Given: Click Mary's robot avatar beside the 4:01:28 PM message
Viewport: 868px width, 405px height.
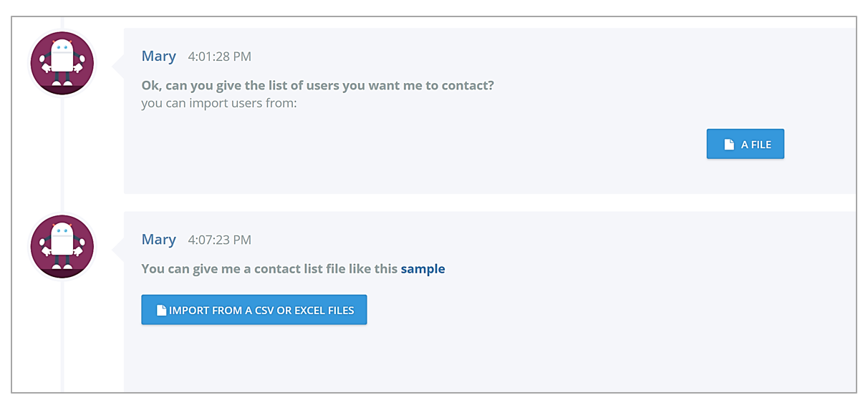Looking at the screenshot, I should [x=62, y=63].
